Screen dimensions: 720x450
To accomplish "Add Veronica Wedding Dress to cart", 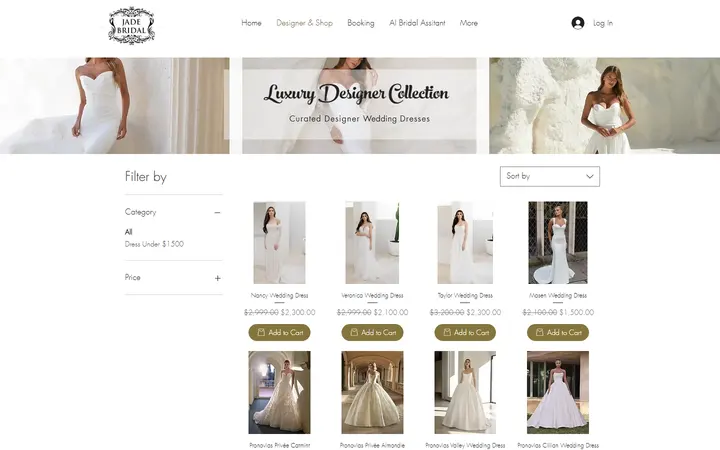I will [x=372, y=332].
